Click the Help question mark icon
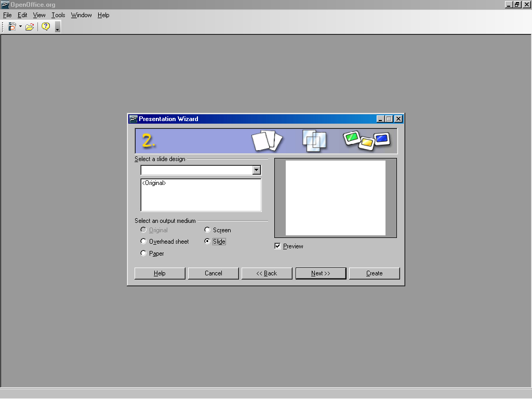Screen dimensions: 532x399 point(46,26)
